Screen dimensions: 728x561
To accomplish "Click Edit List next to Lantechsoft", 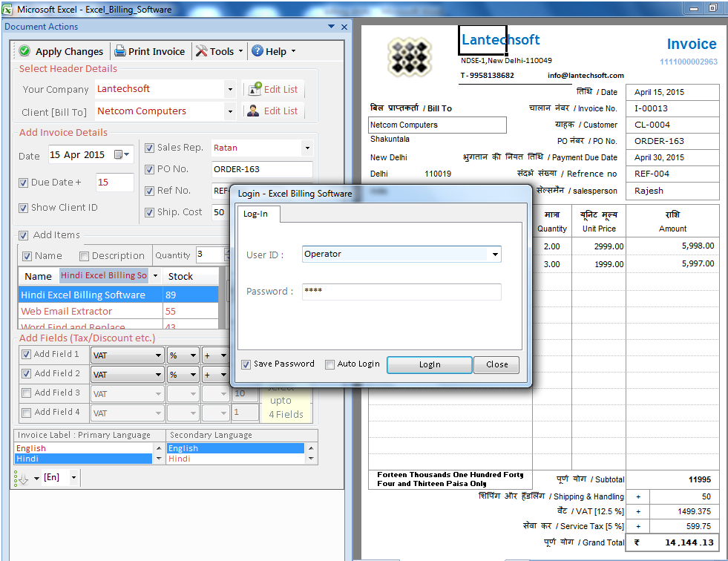I will coord(274,89).
